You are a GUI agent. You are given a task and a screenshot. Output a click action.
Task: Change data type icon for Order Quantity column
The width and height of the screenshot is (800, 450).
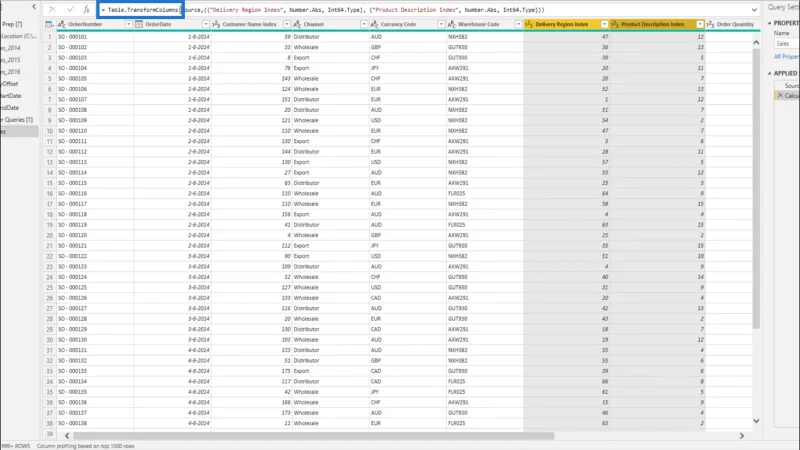point(710,24)
